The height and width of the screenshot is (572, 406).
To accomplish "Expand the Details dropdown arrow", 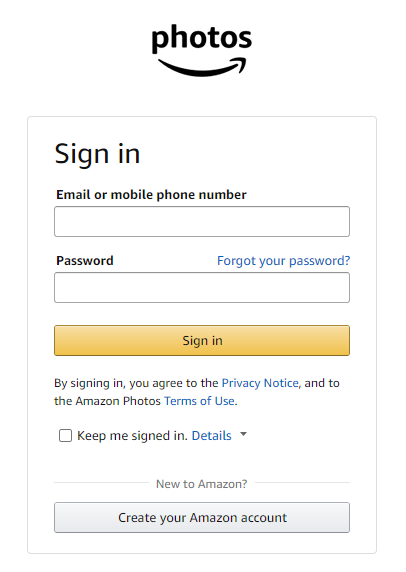I will [x=243, y=434].
